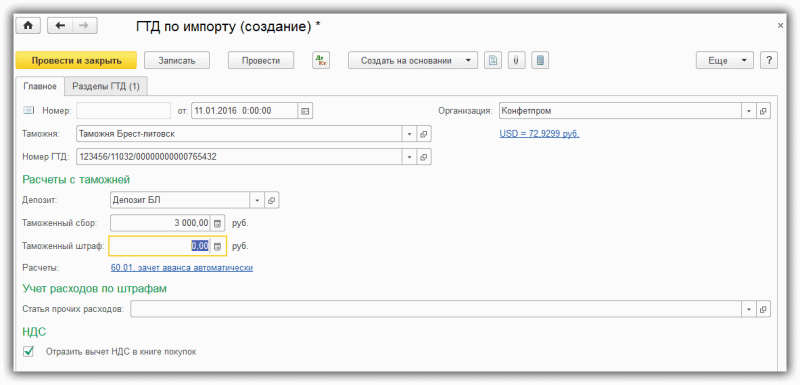This screenshot has width=800, height=385.
Task: Open the calculator for Таможенный штраф
Action: 217,246
